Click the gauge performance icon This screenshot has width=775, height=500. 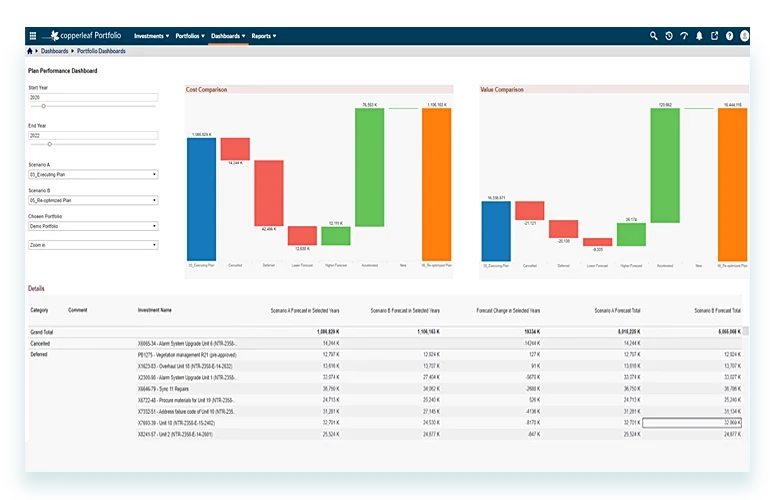[x=684, y=36]
